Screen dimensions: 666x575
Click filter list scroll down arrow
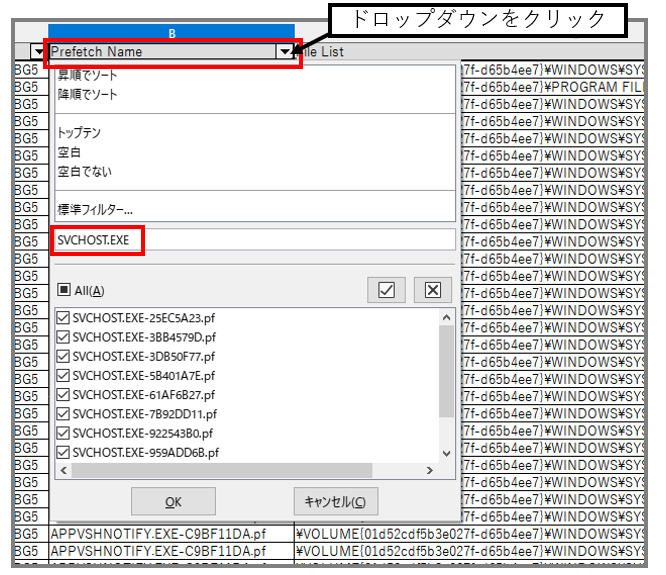(x=446, y=454)
